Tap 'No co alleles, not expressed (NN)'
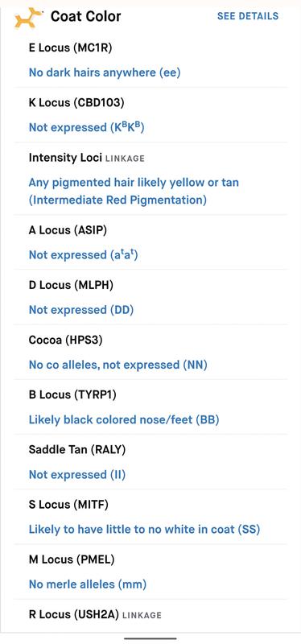The image size is (301, 644). coord(118,365)
